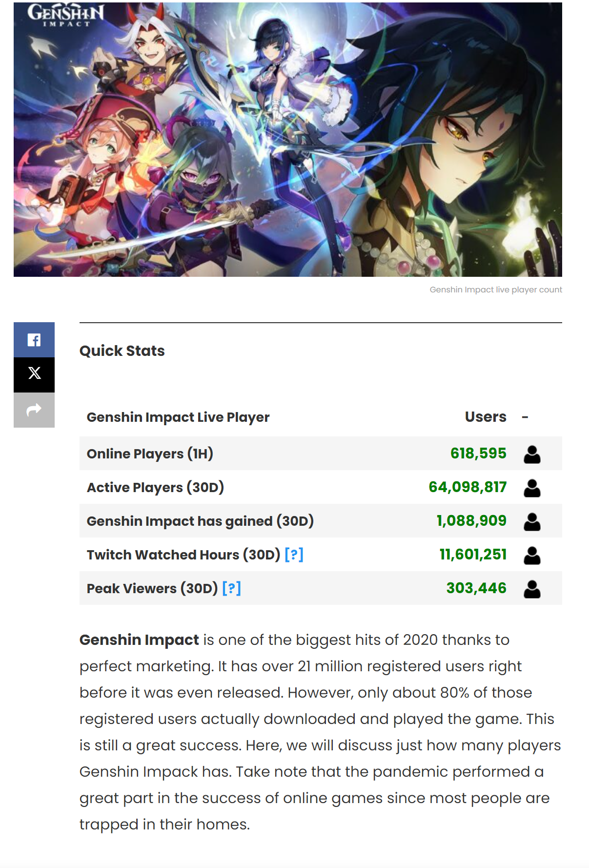Click the Users column header
The height and width of the screenshot is (868, 589).
coord(486,417)
